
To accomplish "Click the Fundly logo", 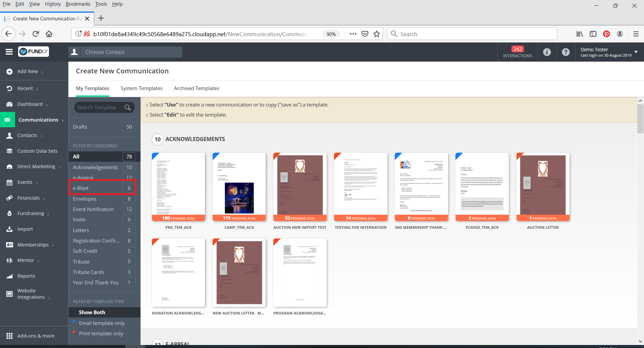I will (x=34, y=52).
